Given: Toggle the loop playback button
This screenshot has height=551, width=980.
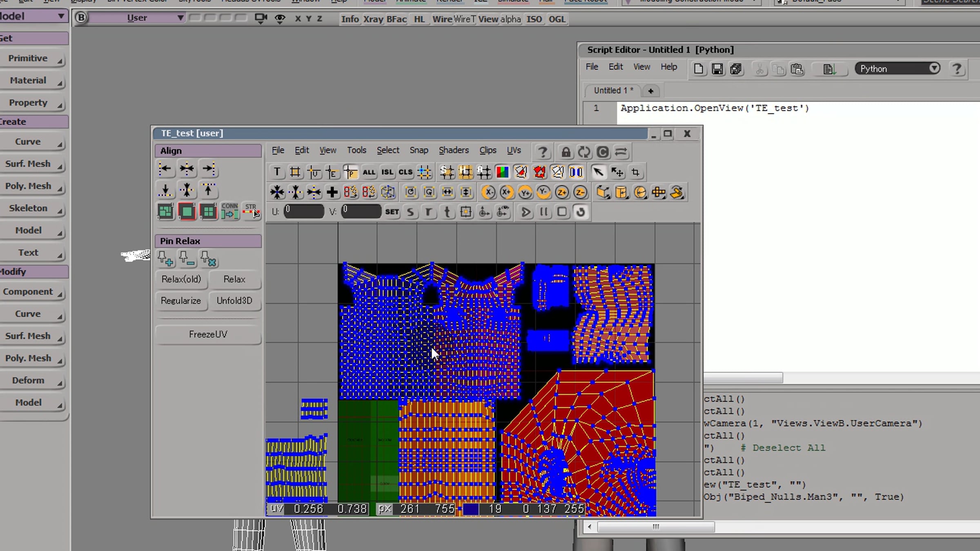Looking at the screenshot, I should [x=581, y=212].
